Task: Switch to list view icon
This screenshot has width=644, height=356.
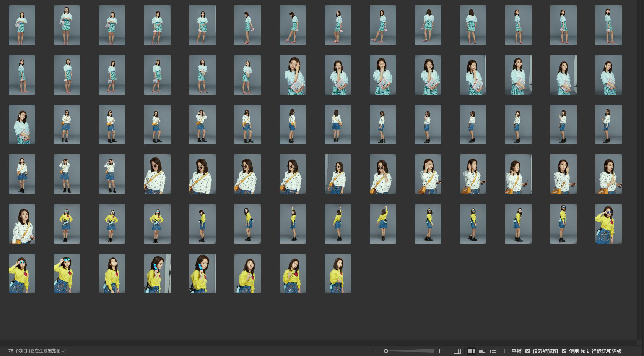Action: click(493, 351)
